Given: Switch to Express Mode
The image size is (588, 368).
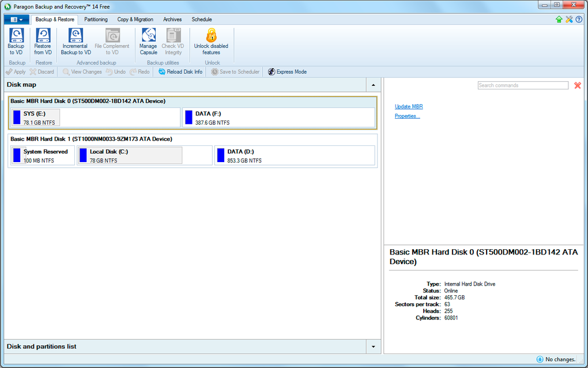Looking at the screenshot, I should pyautogui.click(x=287, y=72).
